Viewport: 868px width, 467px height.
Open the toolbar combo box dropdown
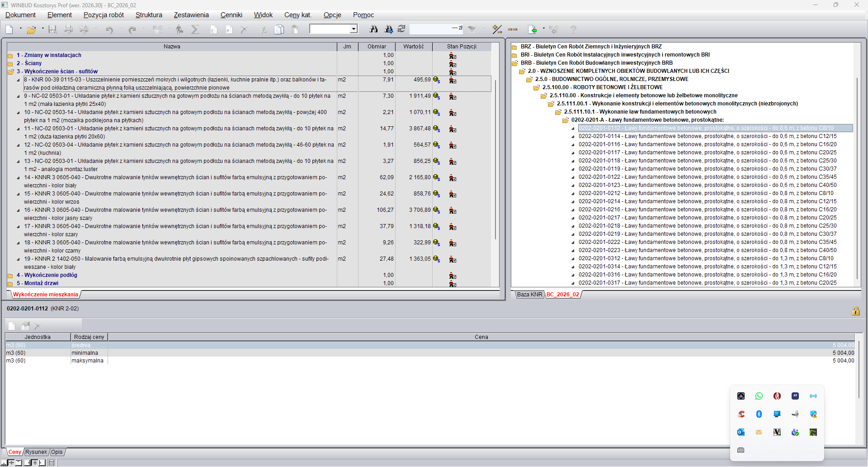tap(354, 29)
